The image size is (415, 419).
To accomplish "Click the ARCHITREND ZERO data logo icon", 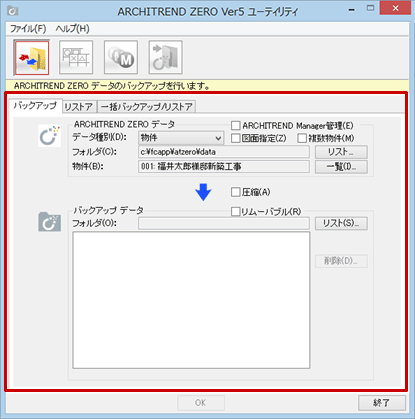I will 49,136.
